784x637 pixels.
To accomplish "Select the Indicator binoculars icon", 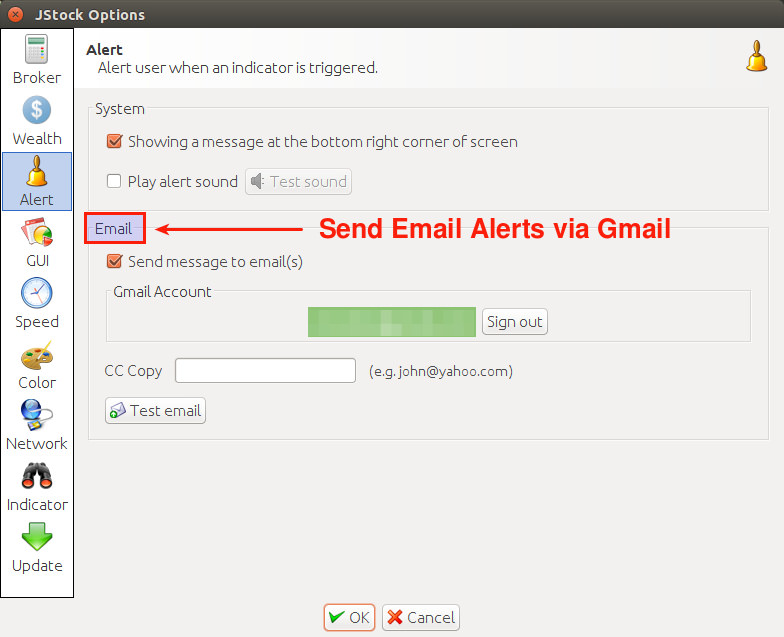I will click(36, 476).
